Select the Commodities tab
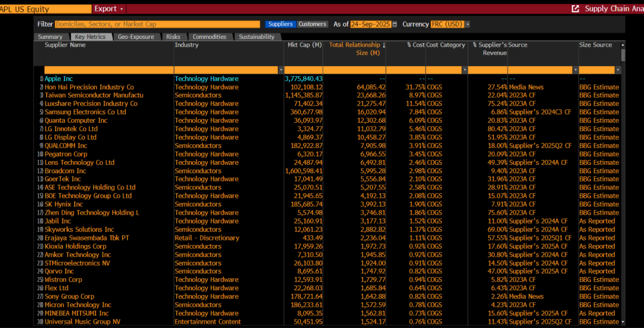644x328 pixels. [x=209, y=37]
